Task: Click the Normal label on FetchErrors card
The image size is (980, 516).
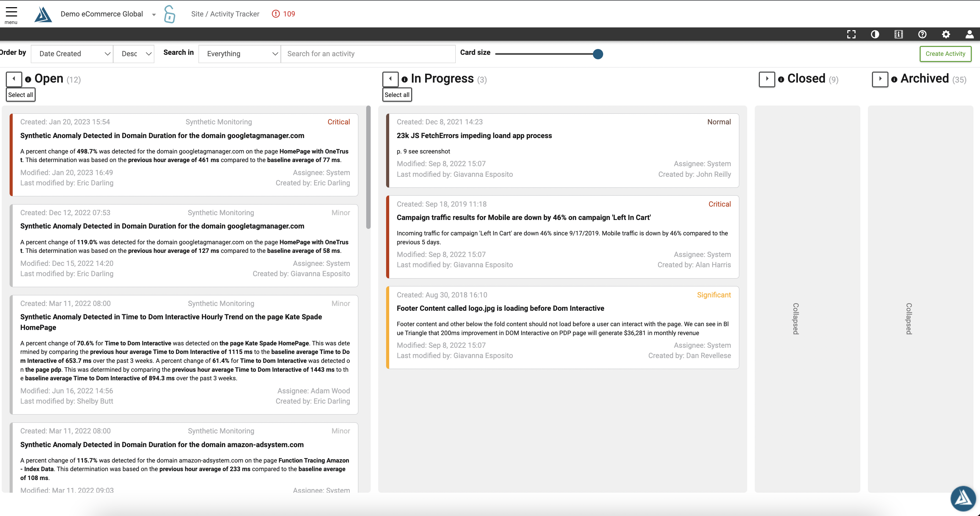Action: coord(719,122)
